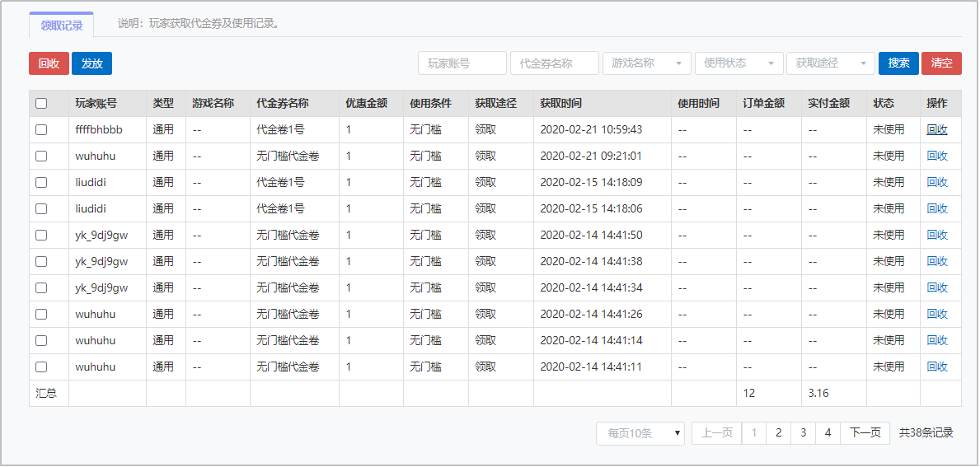980x467 pixels.
Task: Select the liudidi row with time 14:18:06
Action: [x=41, y=208]
